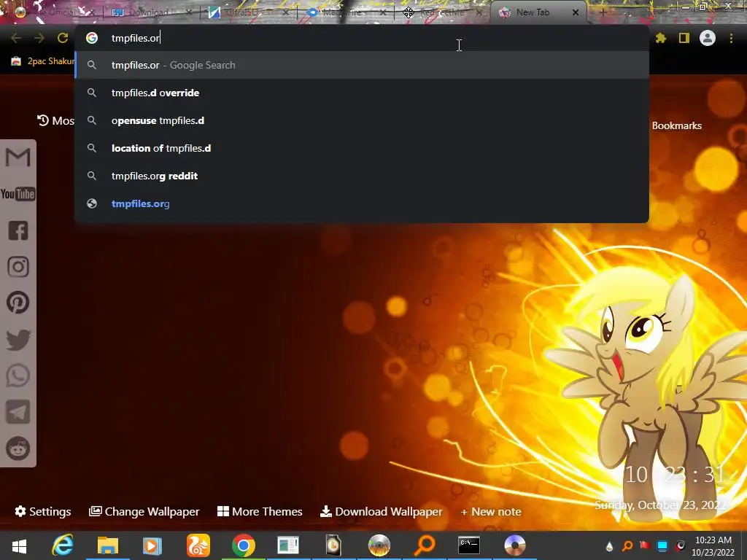The height and width of the screenshot is (560, 747).
Task: Switch to the RedirectMe tab
Action: tap(442, 13)
